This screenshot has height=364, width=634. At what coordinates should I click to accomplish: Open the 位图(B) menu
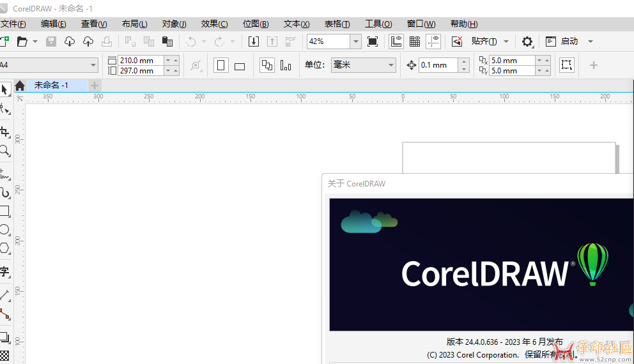pos(256,24)
